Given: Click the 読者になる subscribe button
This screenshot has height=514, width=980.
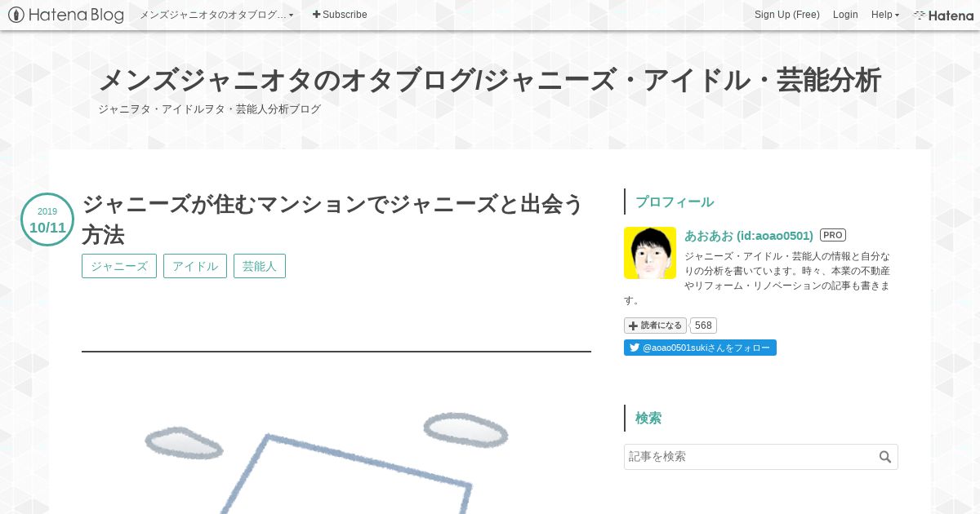Looking at the screenshot, I should point(656,326).
